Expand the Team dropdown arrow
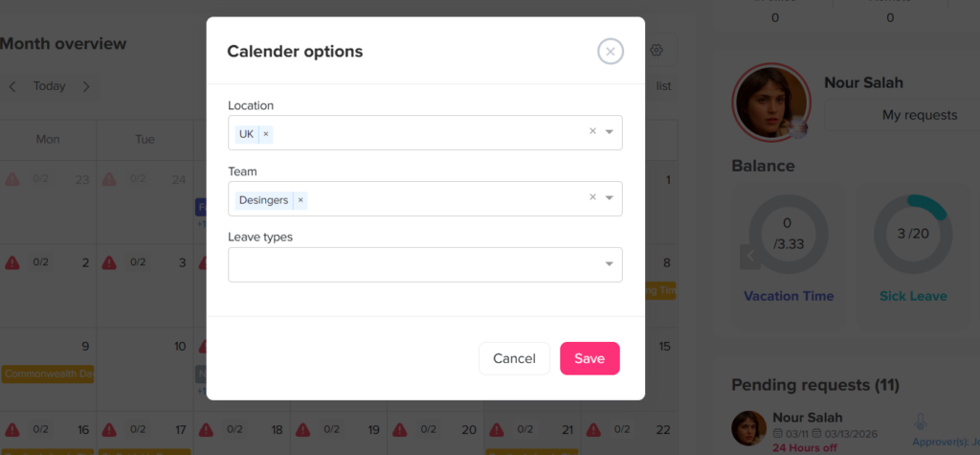Image resolution: width=980 pixels, height=455 pixels. pos(610,198)
